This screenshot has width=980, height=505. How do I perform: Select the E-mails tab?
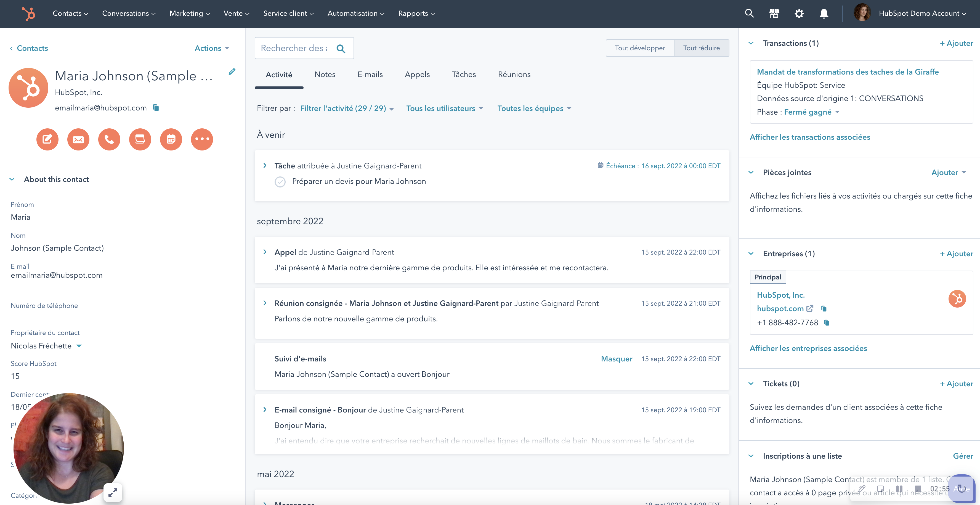point(370,74)
